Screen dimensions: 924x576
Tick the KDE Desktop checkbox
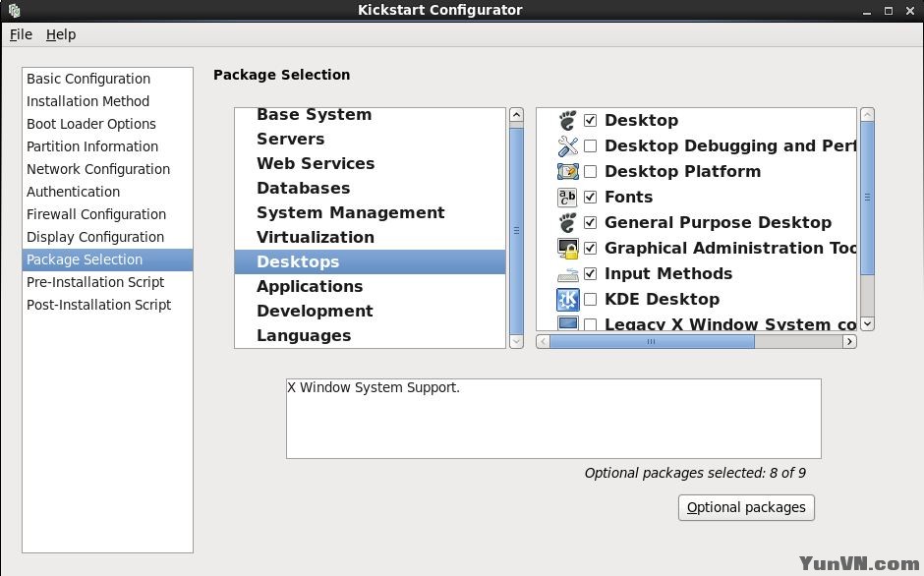pyautogui.click(x=591, y=300)
